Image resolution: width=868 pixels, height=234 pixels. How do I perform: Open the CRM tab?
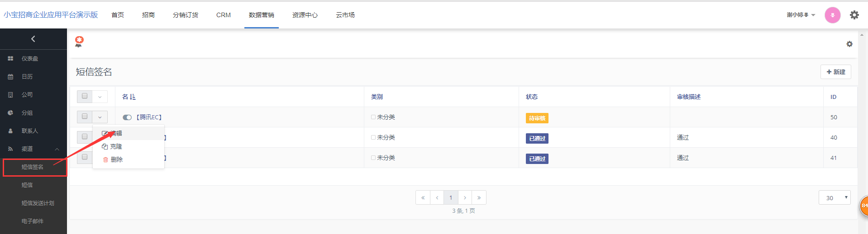pos(224,15)
